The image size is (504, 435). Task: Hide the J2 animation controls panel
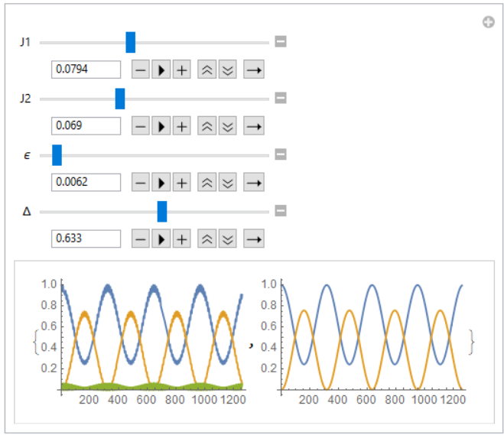pyautogui.click(x=281, y=98)
